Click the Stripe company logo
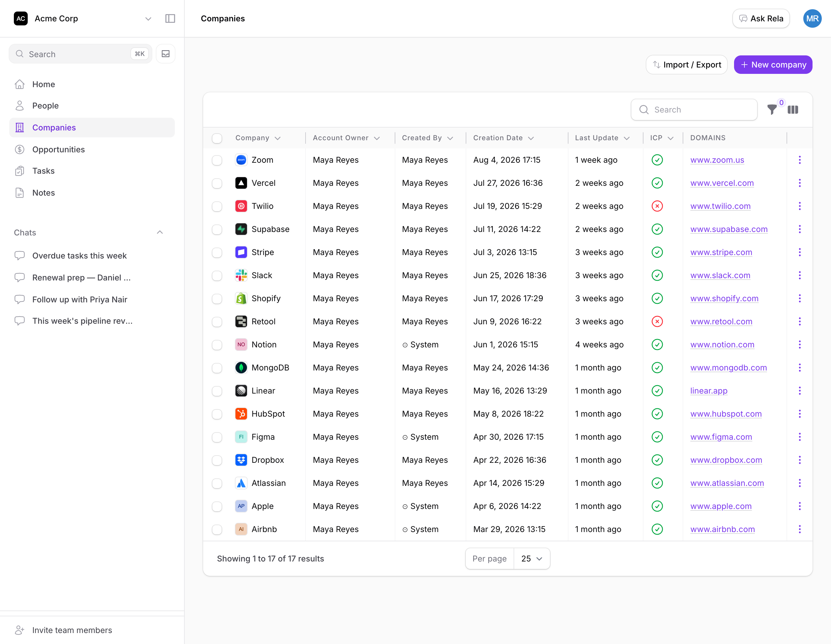Viewport: 831px width, 644px height. point(241,252)
